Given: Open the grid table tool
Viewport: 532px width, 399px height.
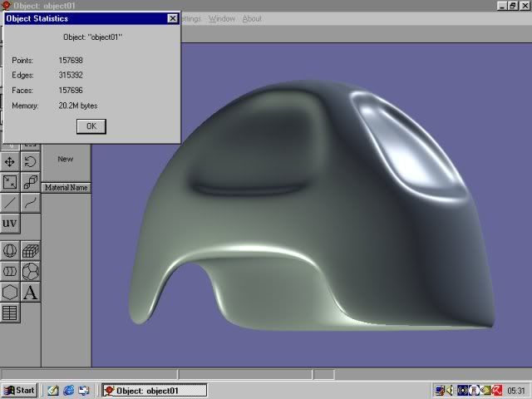Looking at the screenshot, I should tap(10, 313).
